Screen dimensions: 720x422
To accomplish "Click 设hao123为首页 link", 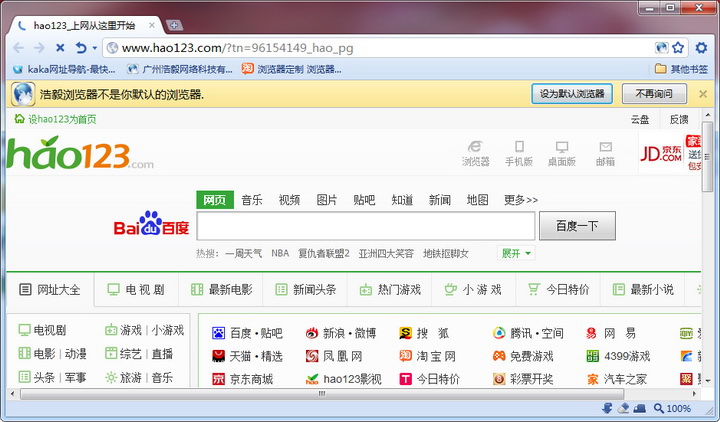I will coord(56,119).
